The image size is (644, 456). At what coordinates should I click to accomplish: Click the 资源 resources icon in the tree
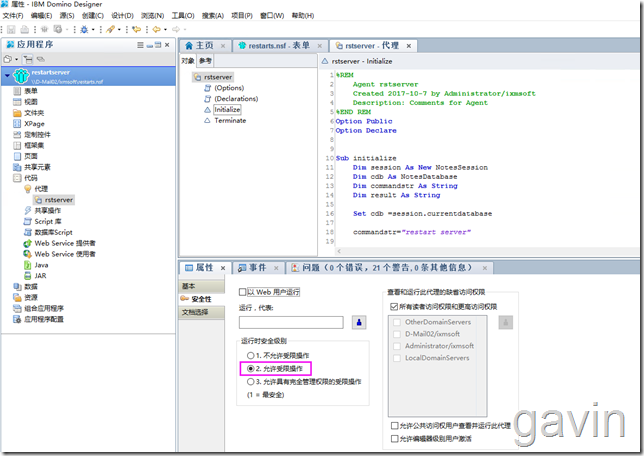pyautogui.click(x=17, y=297)
